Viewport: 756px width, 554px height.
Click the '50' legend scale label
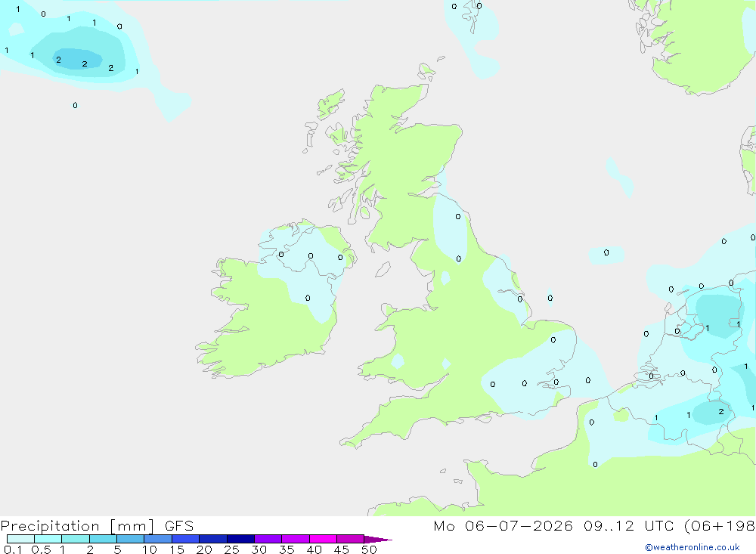369,549
